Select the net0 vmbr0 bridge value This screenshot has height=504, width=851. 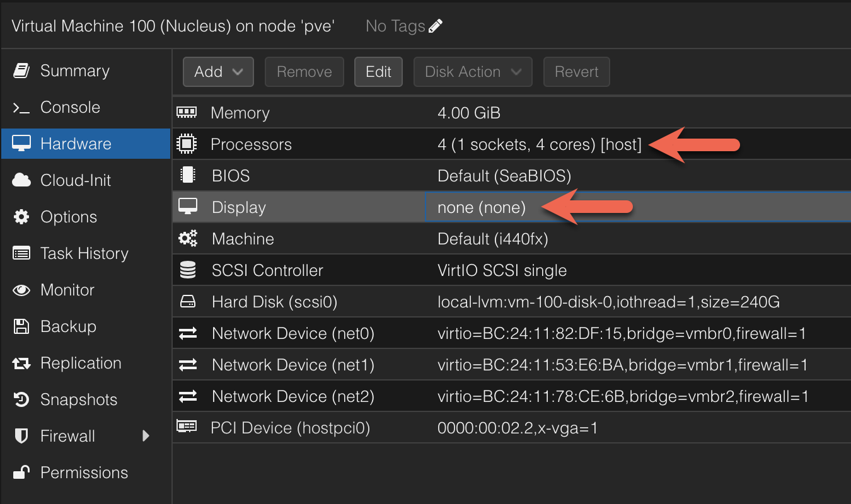click(x=622, y=333)
